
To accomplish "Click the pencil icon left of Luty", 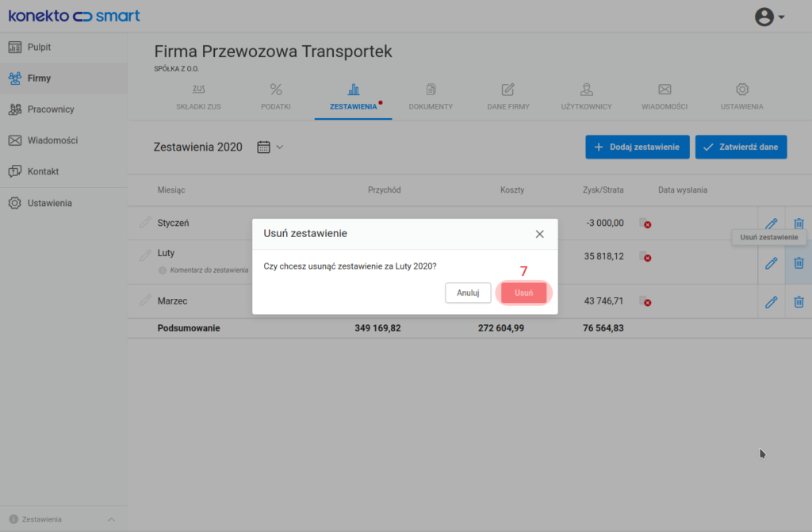I will pos(145,255).
